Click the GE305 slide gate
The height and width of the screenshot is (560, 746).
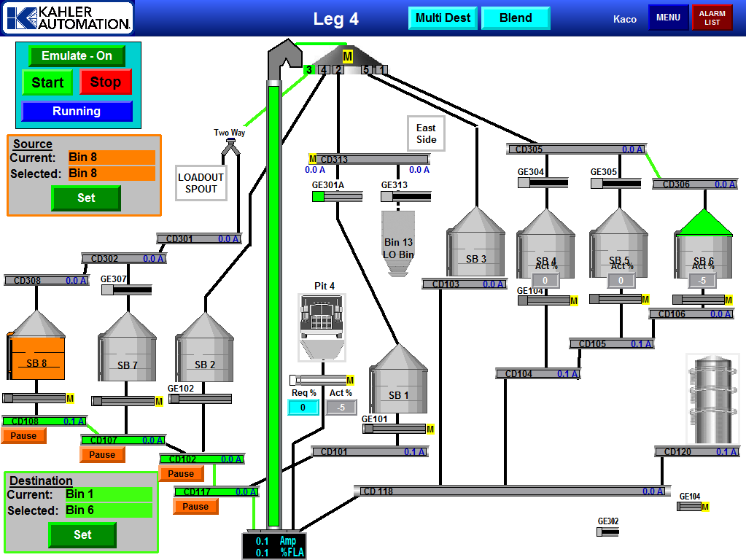tap(615, 183)
